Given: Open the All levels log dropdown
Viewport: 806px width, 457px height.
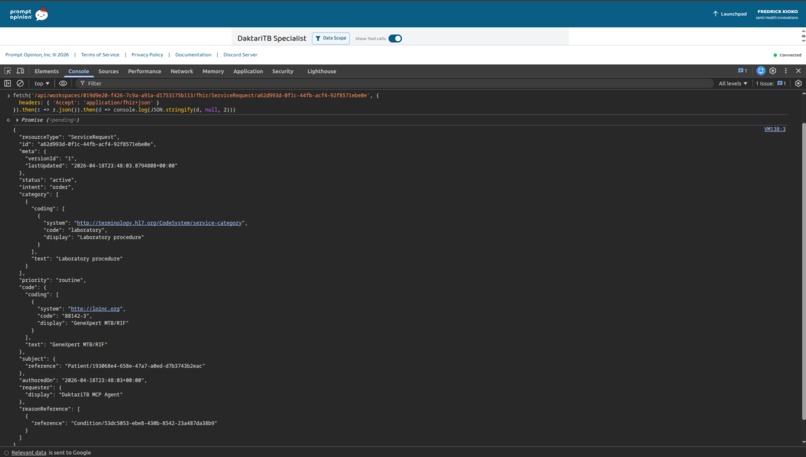Looking at the screenshot, I should point(733,83).
